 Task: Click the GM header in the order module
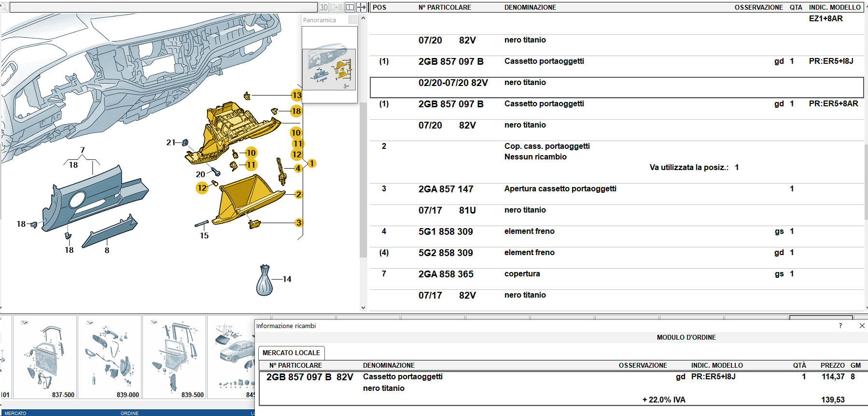point(855,365)
